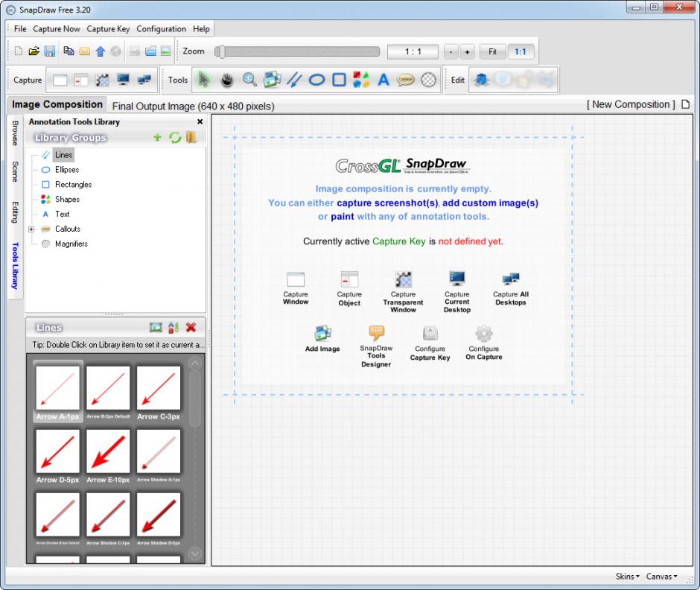The width and height of the screenshot is (700, 590).
Task: Click the save floppy disk icon
Action: (50, 51)
